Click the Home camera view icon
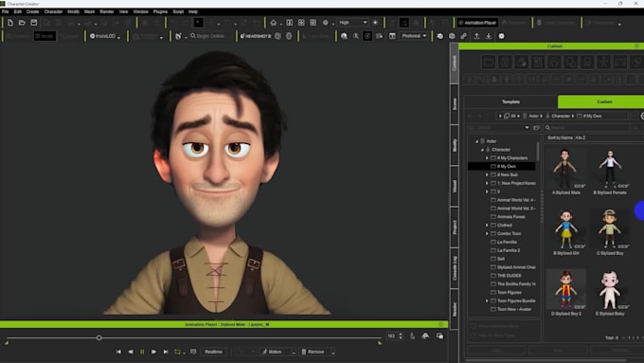644x363 pixels. click(273, 23)
